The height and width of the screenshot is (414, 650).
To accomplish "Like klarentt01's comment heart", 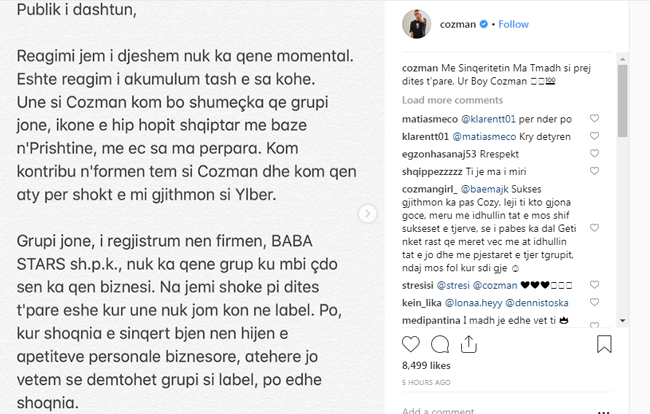I will coord(594,136).
